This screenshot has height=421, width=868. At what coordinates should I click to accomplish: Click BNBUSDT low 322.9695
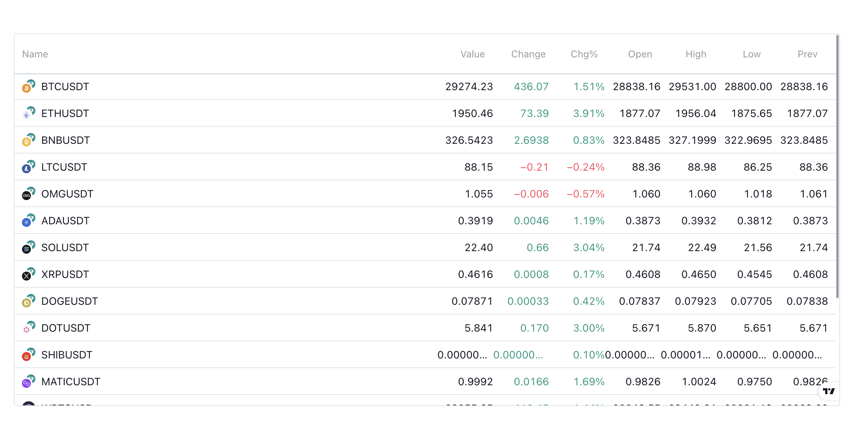click(x=748, y=140)
